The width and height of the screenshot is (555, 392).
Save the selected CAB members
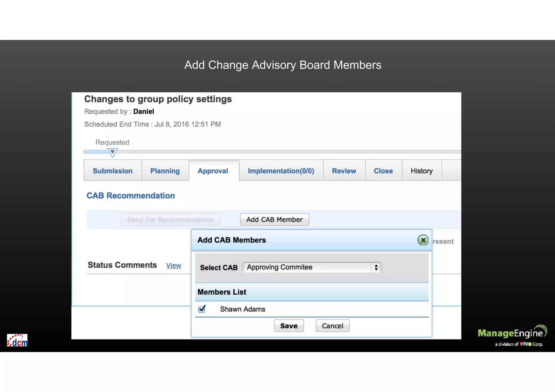[289, 326]
